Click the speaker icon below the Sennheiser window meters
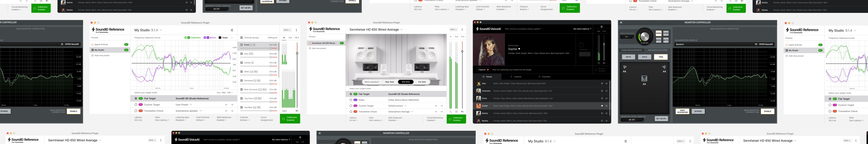Screen dimensions: 868x144 tap(462, 112)
